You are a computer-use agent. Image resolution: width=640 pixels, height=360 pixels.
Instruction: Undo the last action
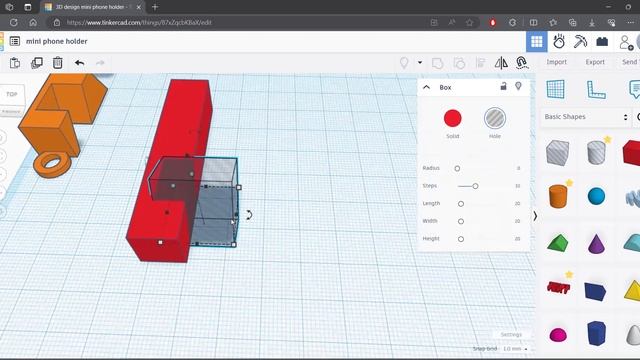coord(79,63)
